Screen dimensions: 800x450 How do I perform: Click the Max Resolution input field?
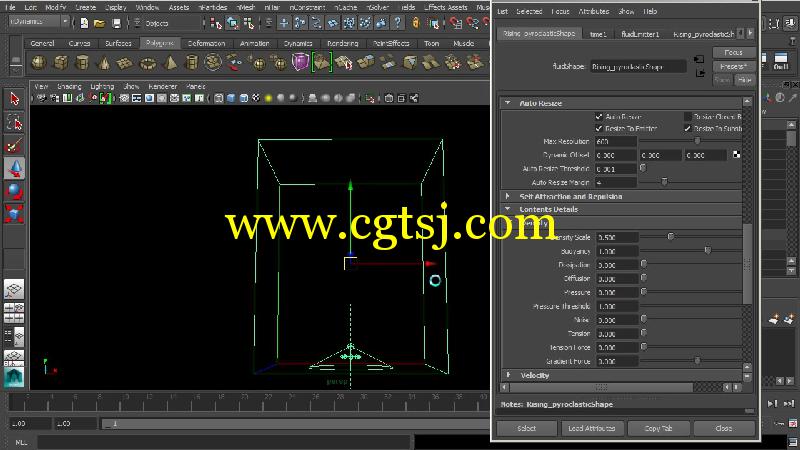tap(615, 141)
